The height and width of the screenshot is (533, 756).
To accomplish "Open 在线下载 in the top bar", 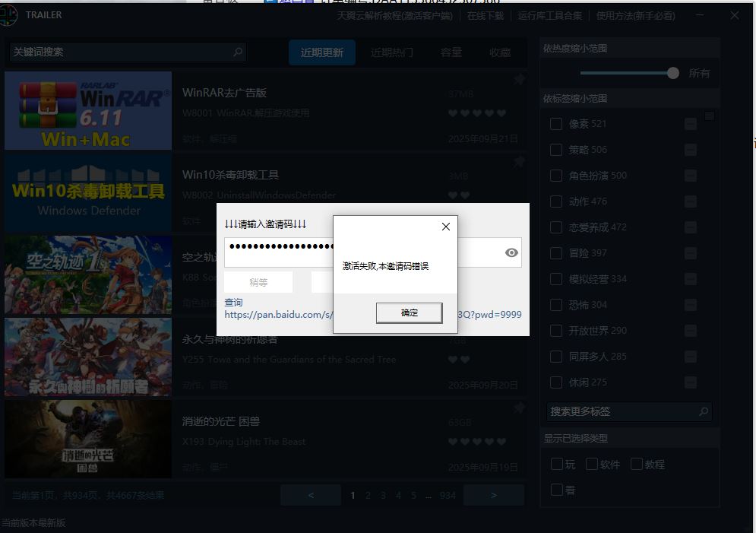I will tap(485, 16).
